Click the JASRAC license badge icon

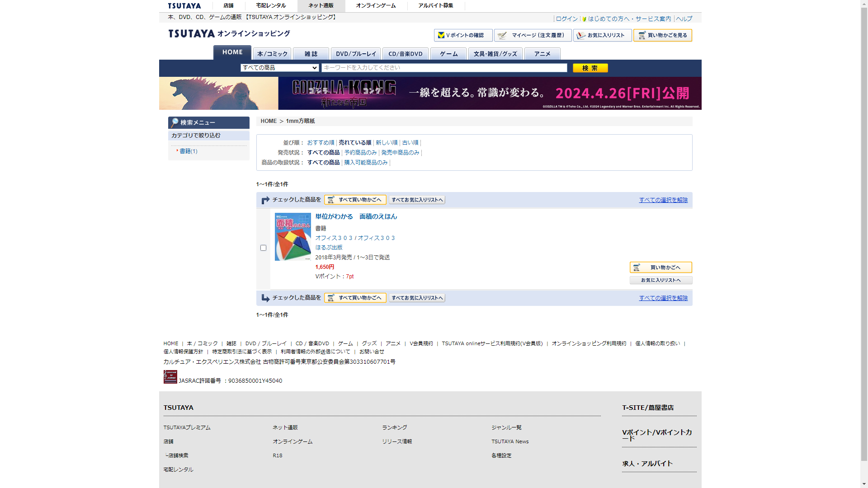click(x=170, y=377)
